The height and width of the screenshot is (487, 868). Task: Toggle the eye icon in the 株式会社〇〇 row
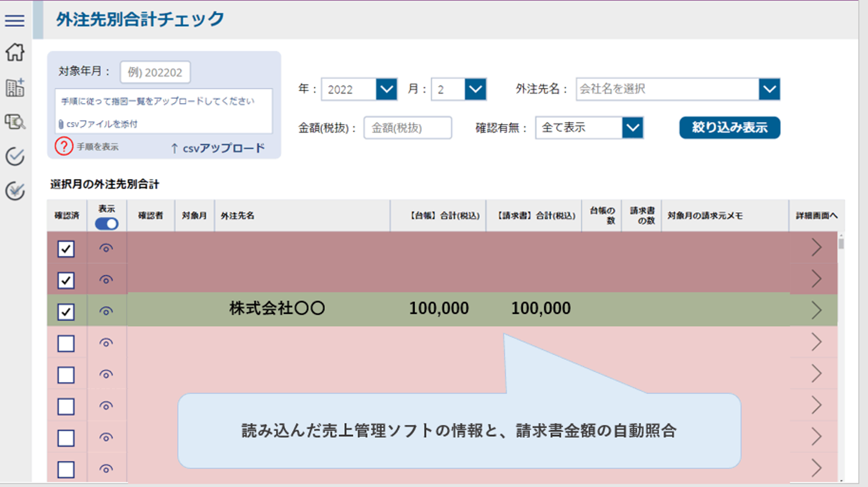point(106,311)
